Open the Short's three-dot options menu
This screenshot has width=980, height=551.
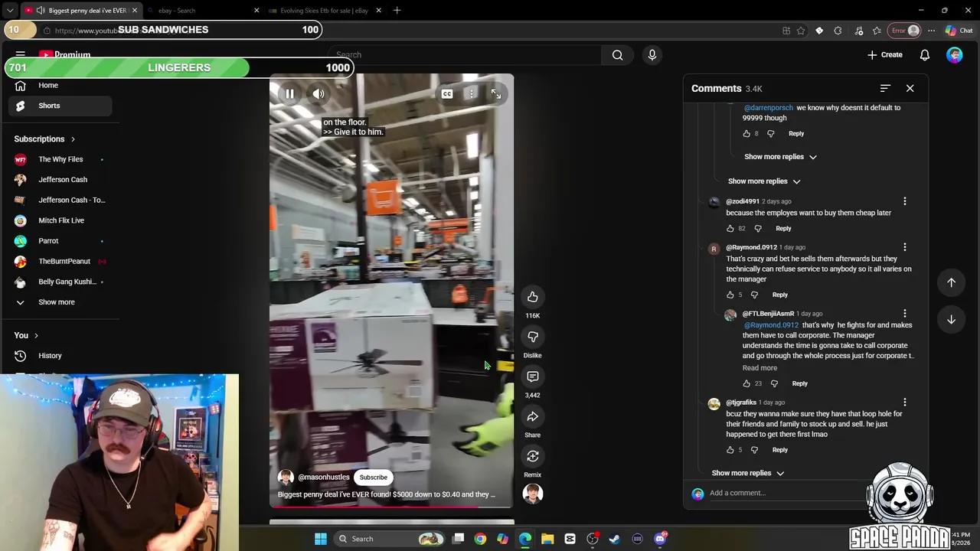[x=472, y=94]
